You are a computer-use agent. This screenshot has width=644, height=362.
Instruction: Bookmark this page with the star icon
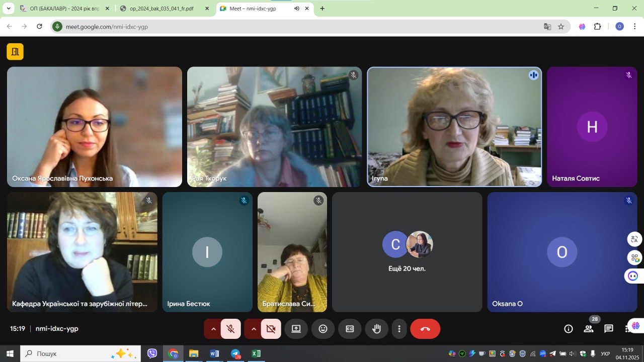pyautogui.click(x=561, y=27)
